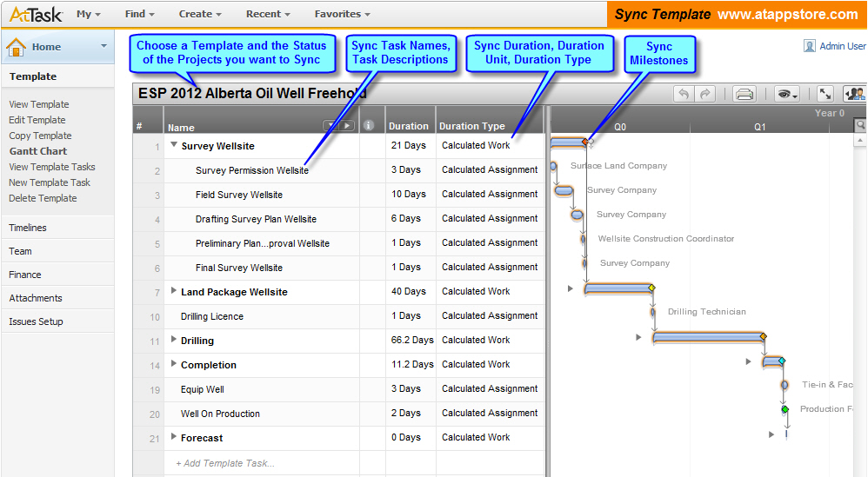
Task: Open the New Template Task link
Action: tap(50, 182)
